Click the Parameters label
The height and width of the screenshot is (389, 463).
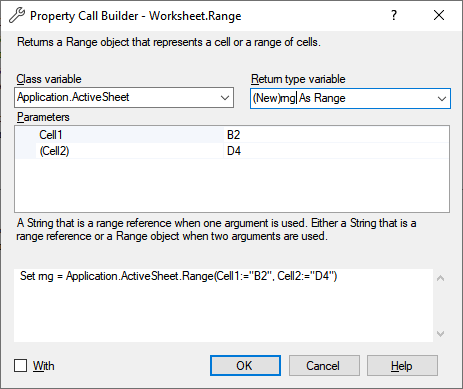(x=43, y=117)
